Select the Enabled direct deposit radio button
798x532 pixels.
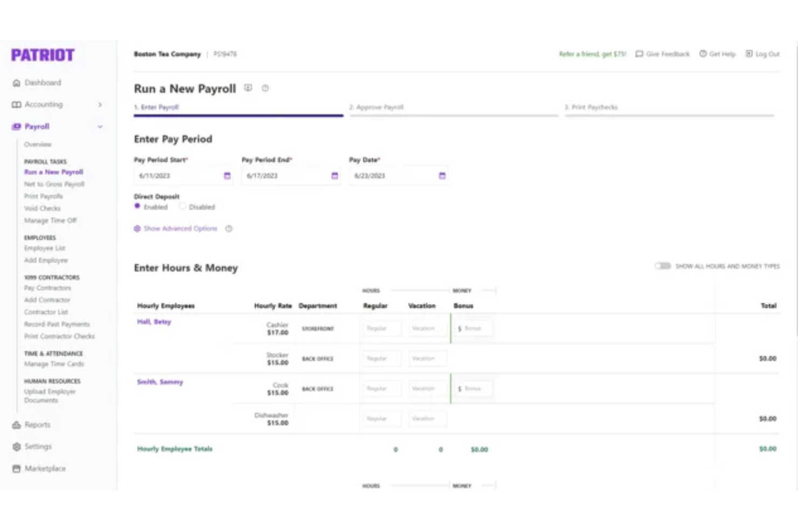tap(137, 206)
